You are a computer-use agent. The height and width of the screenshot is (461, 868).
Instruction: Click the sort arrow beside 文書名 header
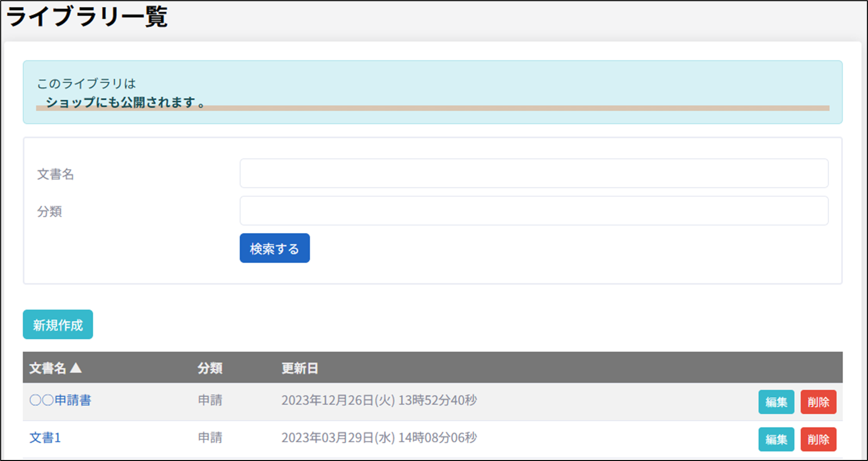[x=76, y=368]
